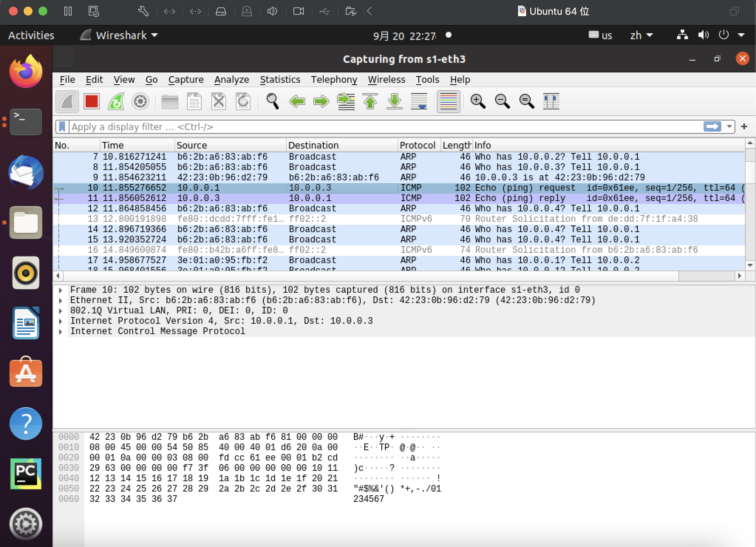Jump to the last packet
Image resolution: width=756 pixels, height=547 pixels.
point(395,101)
